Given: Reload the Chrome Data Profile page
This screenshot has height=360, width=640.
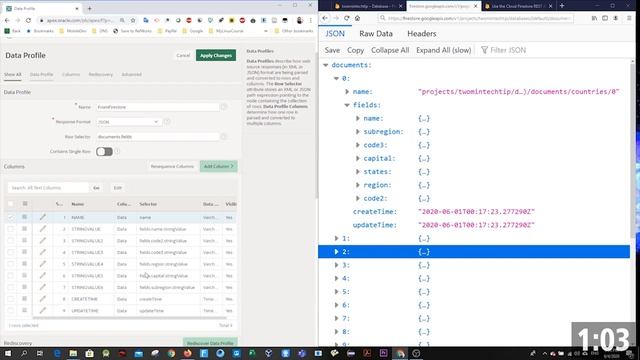Looking at the screenshot, I should (28, 20).
